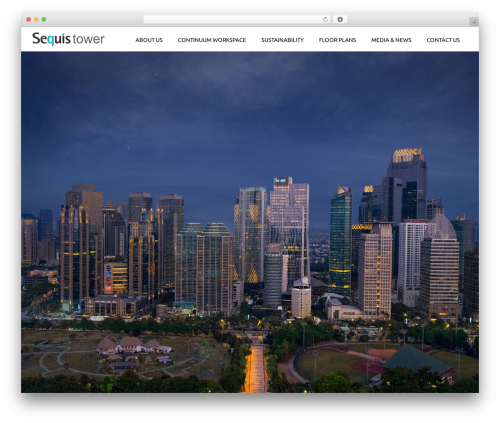Maximize the window with the green button
This screenshot has height=423, width=500.
[x=44, y=19]
